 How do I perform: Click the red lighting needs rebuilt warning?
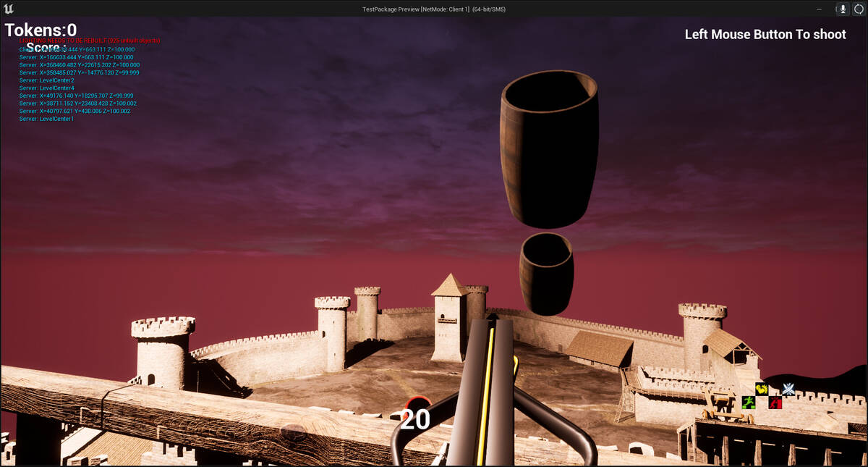coord(90,41)
